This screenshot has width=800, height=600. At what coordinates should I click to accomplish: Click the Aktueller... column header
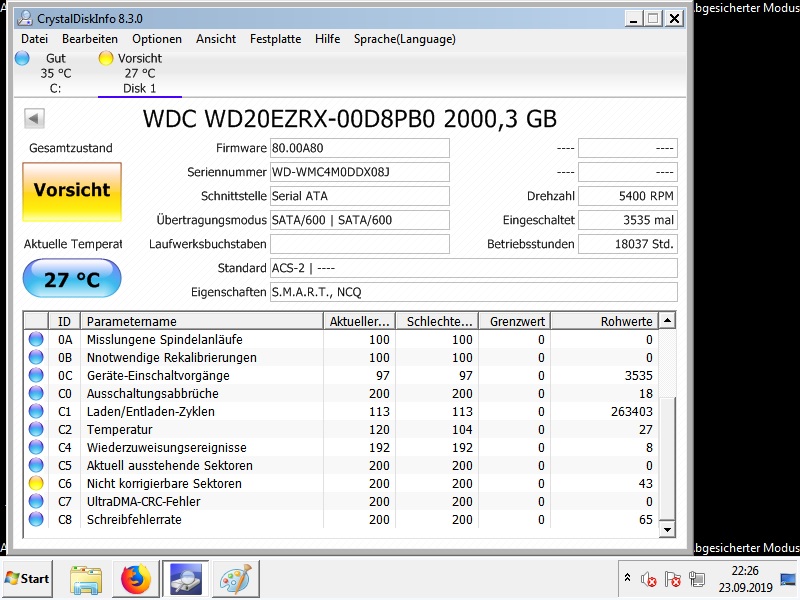point(359,321)
